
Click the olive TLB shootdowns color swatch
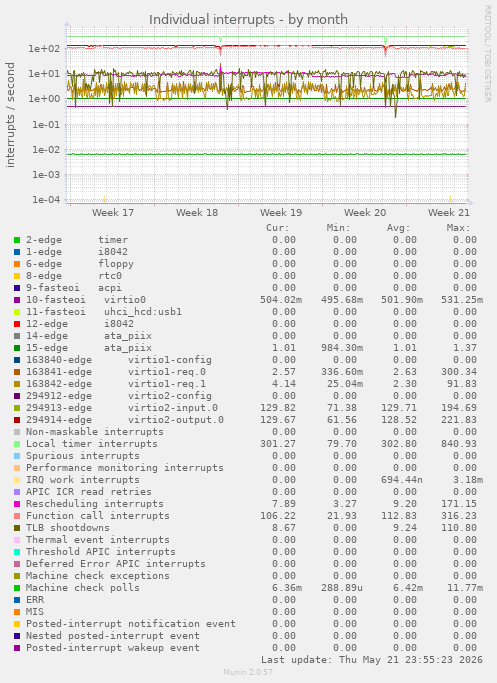click(x=17, y=528)
